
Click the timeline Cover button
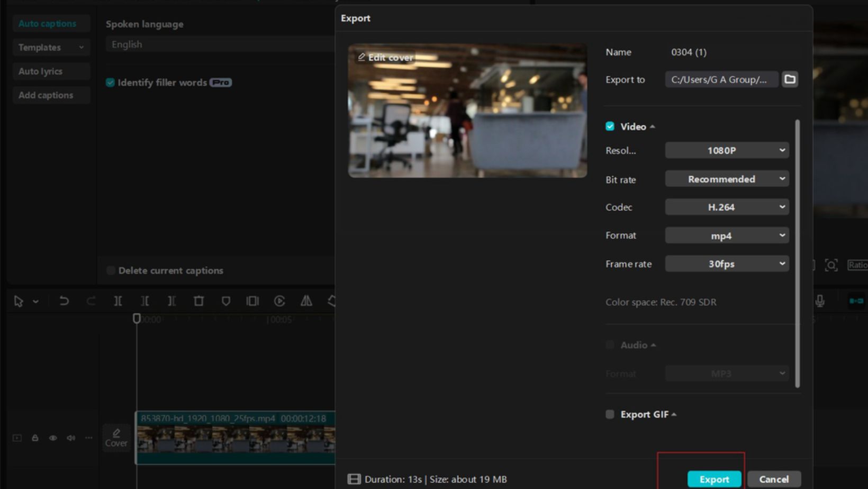(x=116, y=438)
